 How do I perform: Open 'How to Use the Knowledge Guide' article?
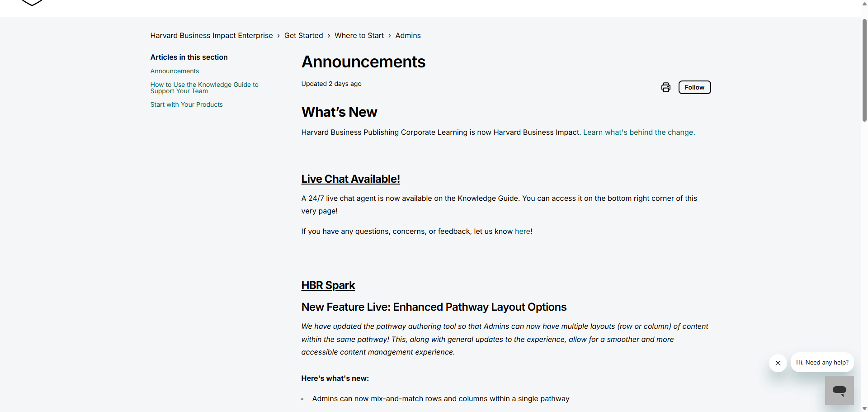click(x=204, y=88)
